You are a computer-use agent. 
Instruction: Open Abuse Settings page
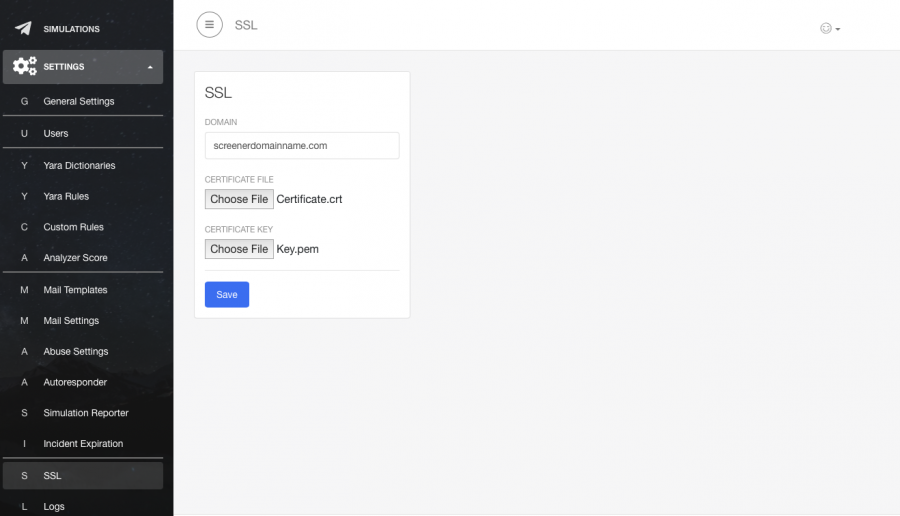76,352
